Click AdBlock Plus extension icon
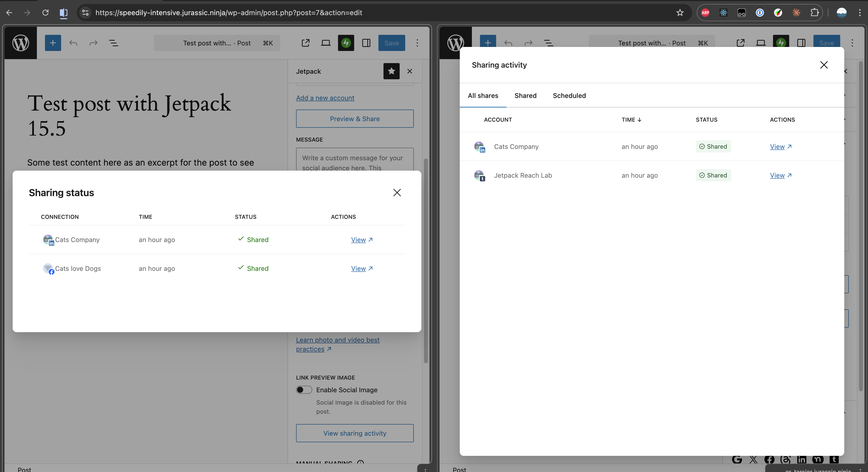This screenshot has height=472, width=868. [705, 13]
